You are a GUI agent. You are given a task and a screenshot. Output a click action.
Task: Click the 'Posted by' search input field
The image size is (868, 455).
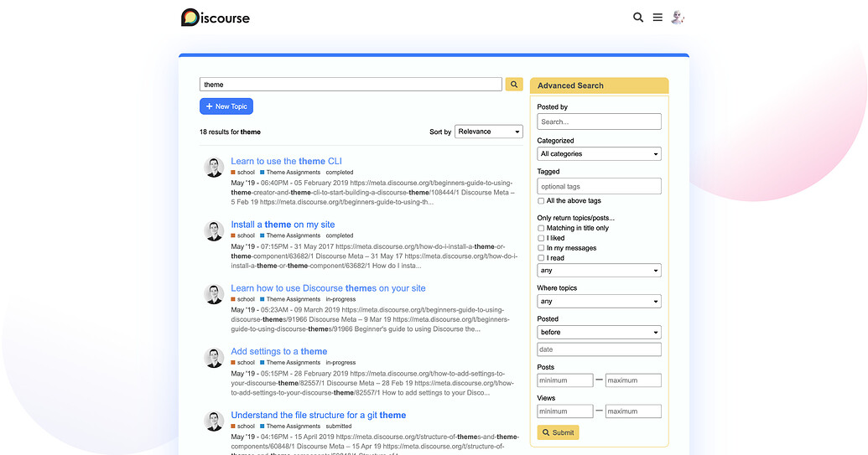(x=599, y=122)
